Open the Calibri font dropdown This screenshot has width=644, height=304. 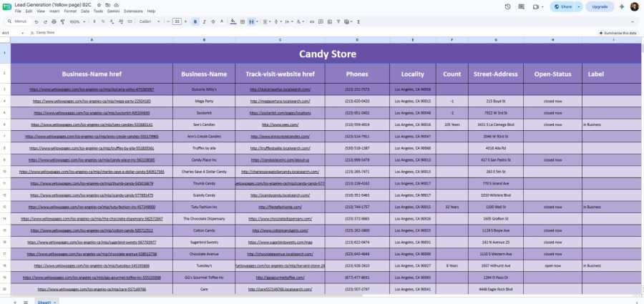(150, 21)
